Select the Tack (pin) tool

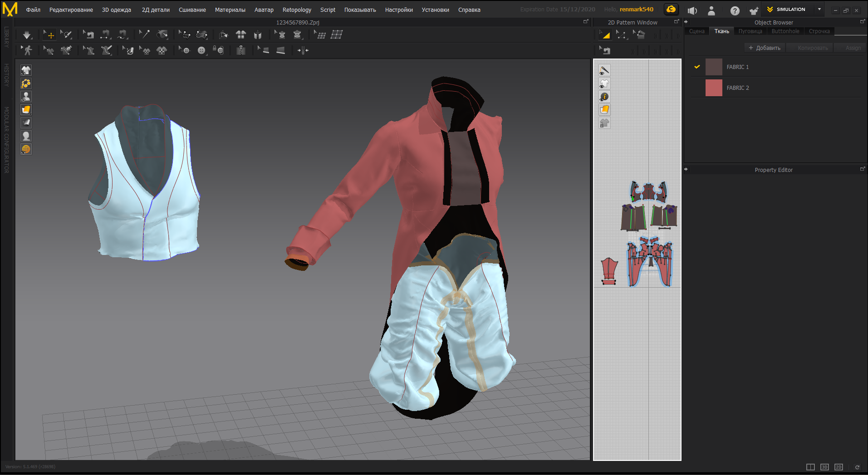(145, 35)
